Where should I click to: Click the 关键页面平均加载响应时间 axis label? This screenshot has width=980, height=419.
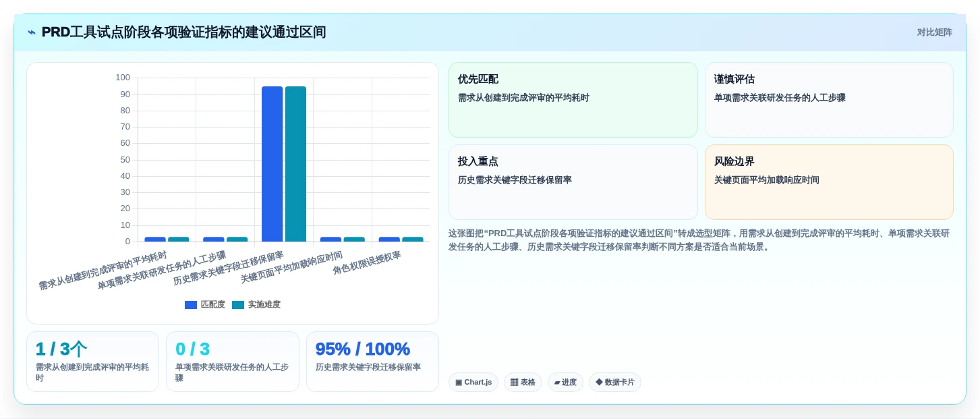[292, 267]
